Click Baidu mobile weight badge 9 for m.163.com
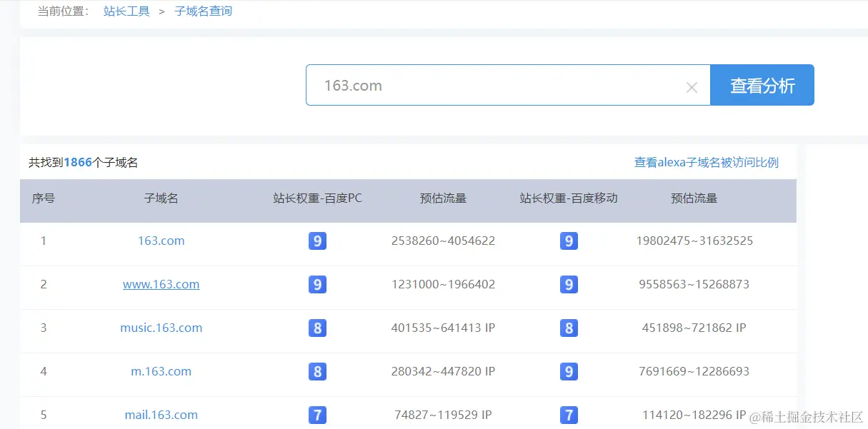Image resolution: width=868 pixels, height=429 pixels. [569, 371]
